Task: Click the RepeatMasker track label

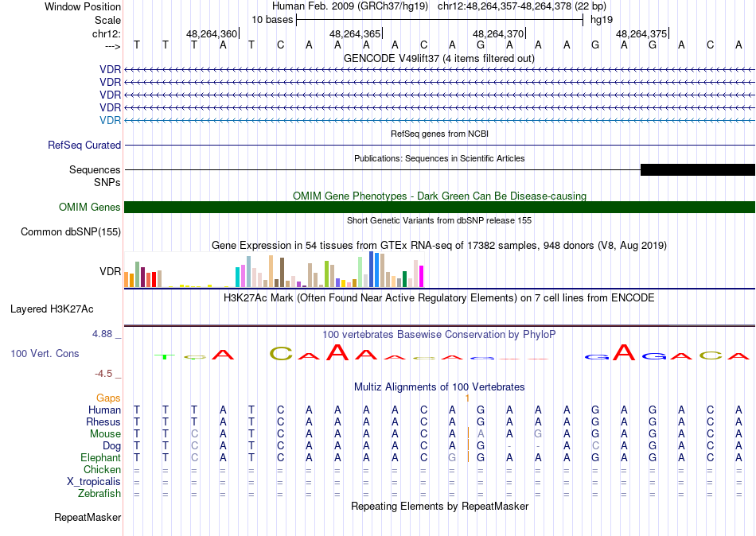Action: (88, 517)
